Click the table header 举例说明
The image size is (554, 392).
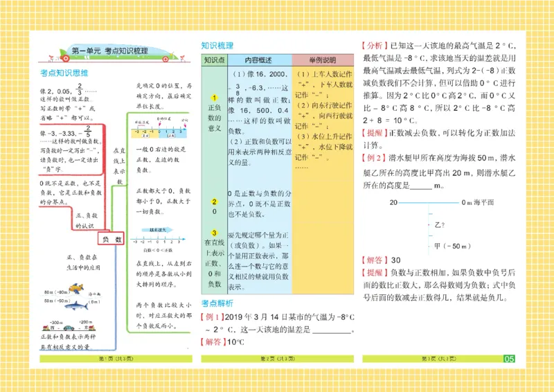323,60
